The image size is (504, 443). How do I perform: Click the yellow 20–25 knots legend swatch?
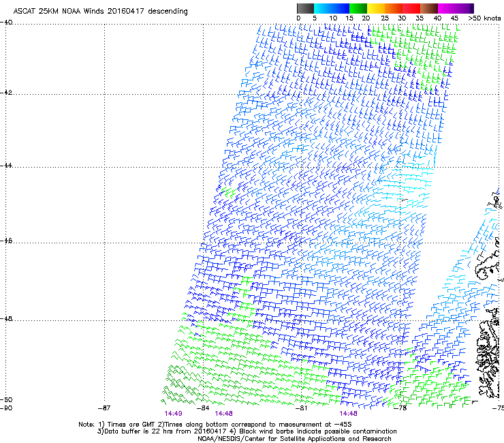point(376,8)
